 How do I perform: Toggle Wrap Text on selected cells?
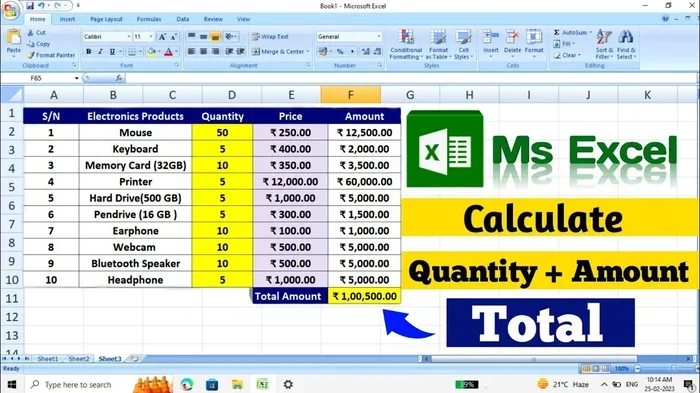pos(270,37)
